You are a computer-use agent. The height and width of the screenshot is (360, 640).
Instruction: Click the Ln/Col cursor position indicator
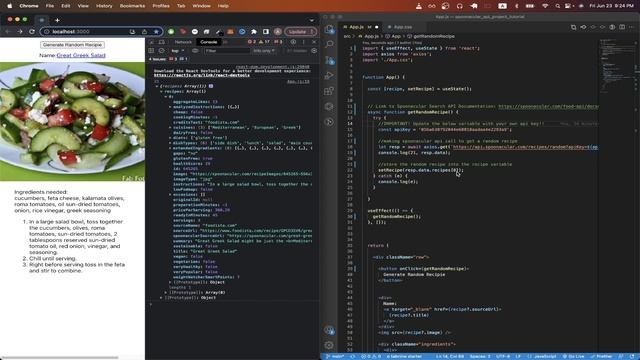point(450,356)
